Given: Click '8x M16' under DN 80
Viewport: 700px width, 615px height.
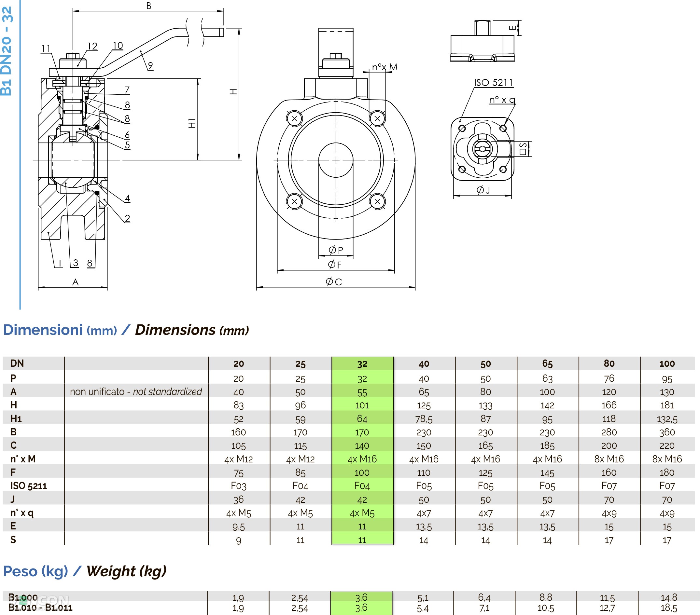Looking at the screenshot, I should (609, 458).
